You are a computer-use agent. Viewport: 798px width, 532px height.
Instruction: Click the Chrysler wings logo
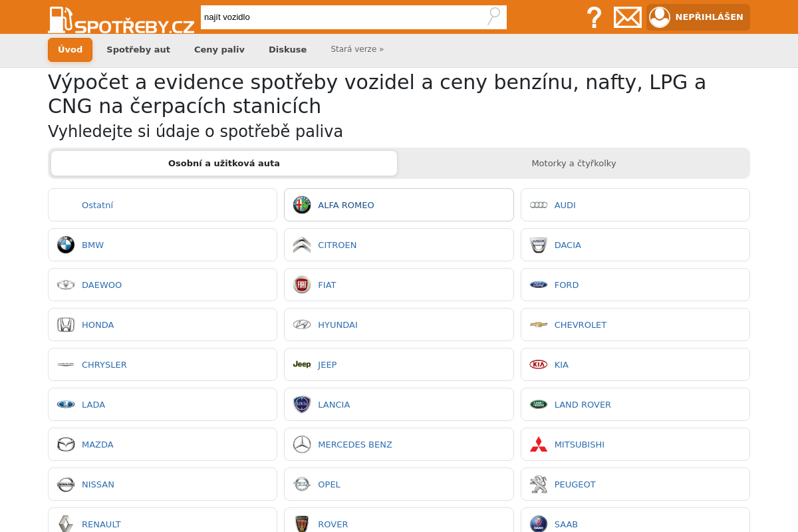pyautogui.click(x=66, y=364)
